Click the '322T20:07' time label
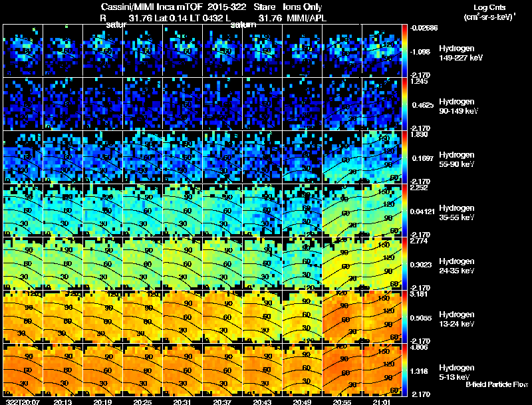The height and width of the screenshot is (405, 532). pos(23,402)
